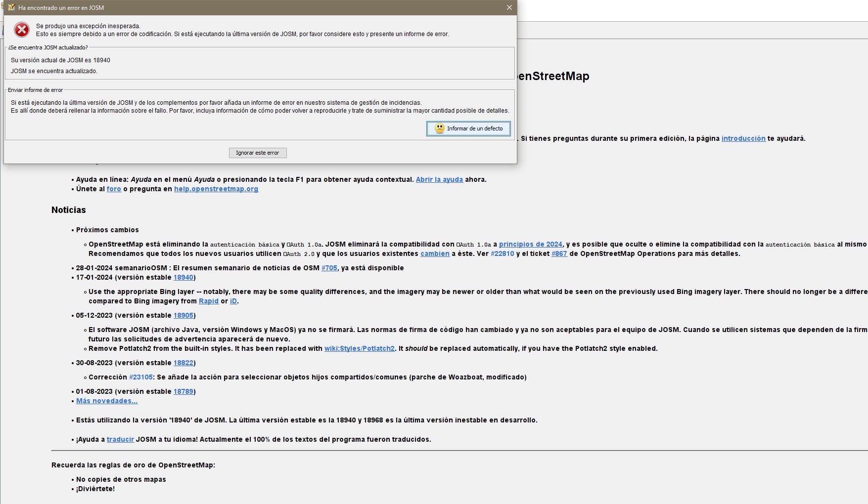The width and height of the screenshot is (868, 504).
Task: Open OpenStreetMap Operations ticket #867 link
Action: (x=559, y=253)
